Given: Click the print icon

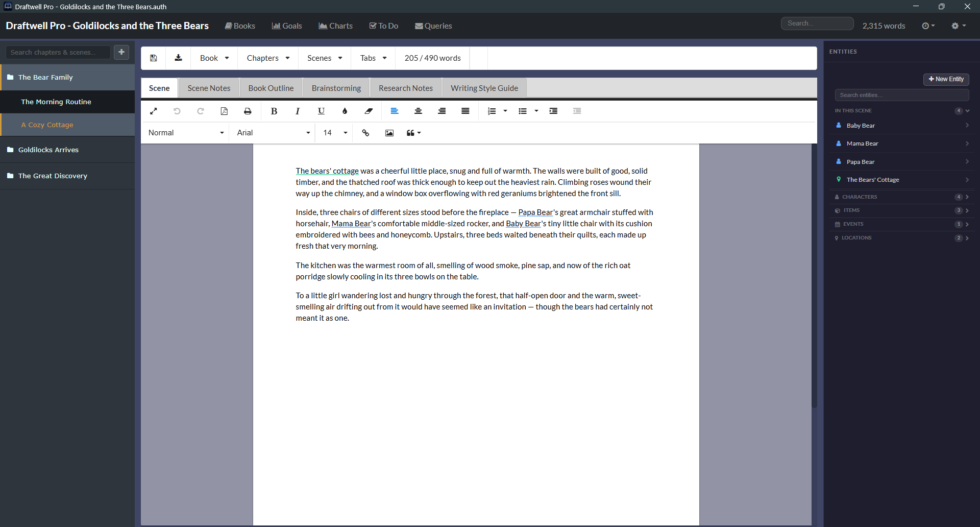Looking at the screenshot, I should click(x=248, y=111).
